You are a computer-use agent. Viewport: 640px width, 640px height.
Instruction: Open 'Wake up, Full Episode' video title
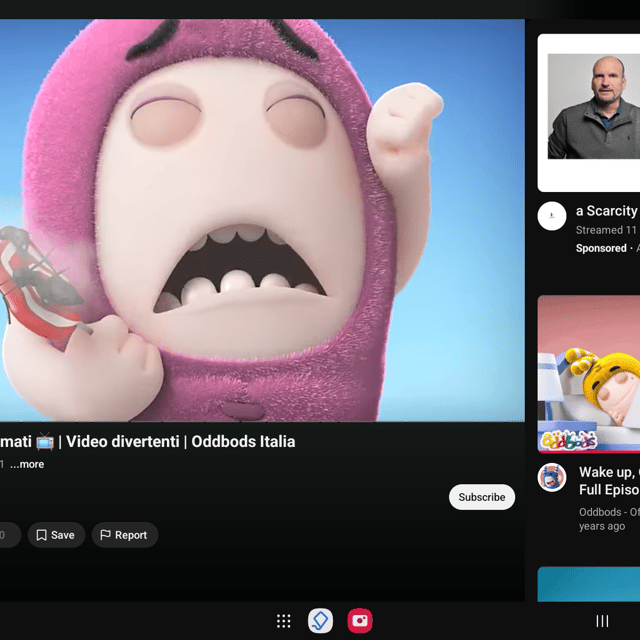coord(609,481)
